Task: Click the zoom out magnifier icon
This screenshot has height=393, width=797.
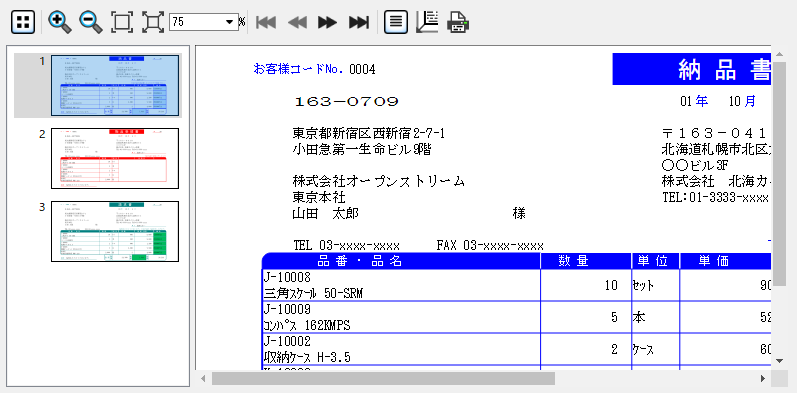Action: [91, 22]
